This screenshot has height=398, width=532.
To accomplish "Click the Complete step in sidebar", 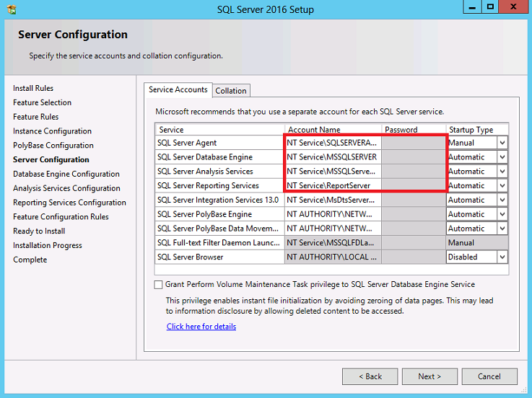I will [30, 260].
